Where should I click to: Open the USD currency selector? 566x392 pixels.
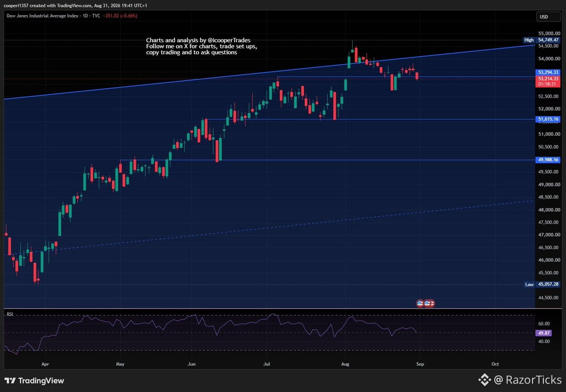click(x=548, y=17)
